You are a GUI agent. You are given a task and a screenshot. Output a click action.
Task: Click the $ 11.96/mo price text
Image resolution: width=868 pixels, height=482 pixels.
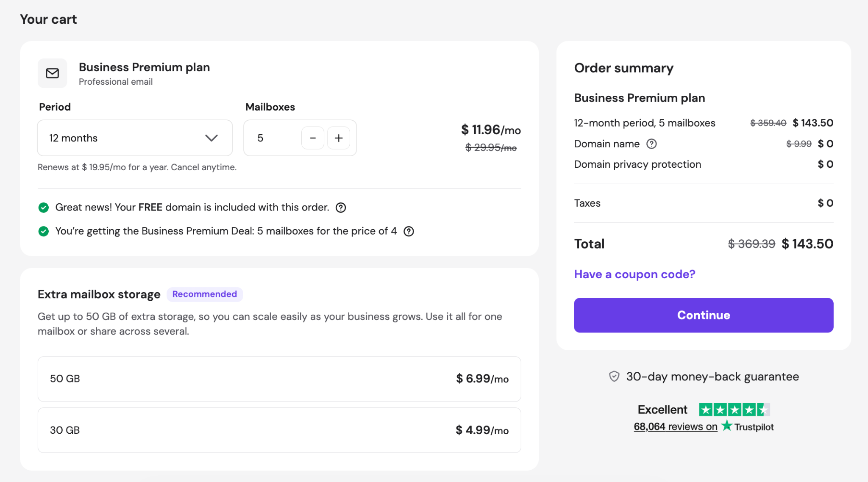click(491, 130)
